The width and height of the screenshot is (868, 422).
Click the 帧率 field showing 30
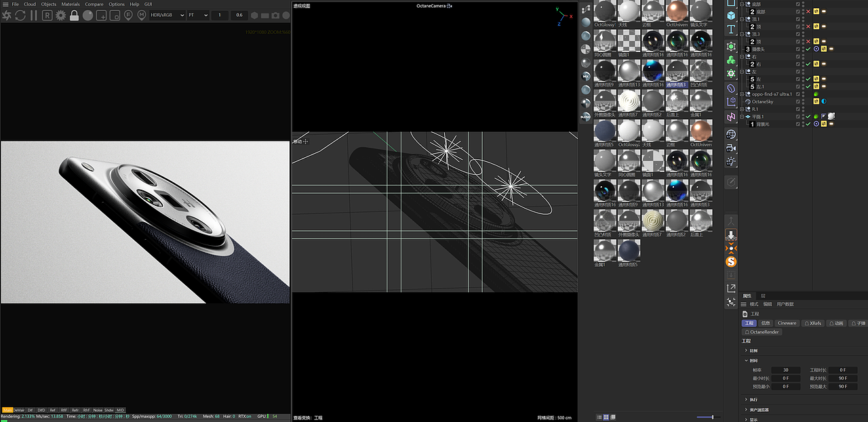pos(785,371)
